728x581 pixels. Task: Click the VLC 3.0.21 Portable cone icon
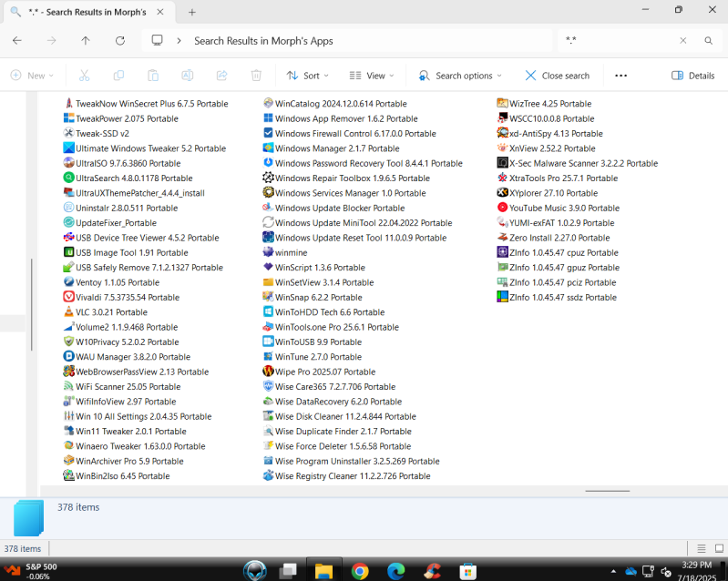[x=68, y=311]
